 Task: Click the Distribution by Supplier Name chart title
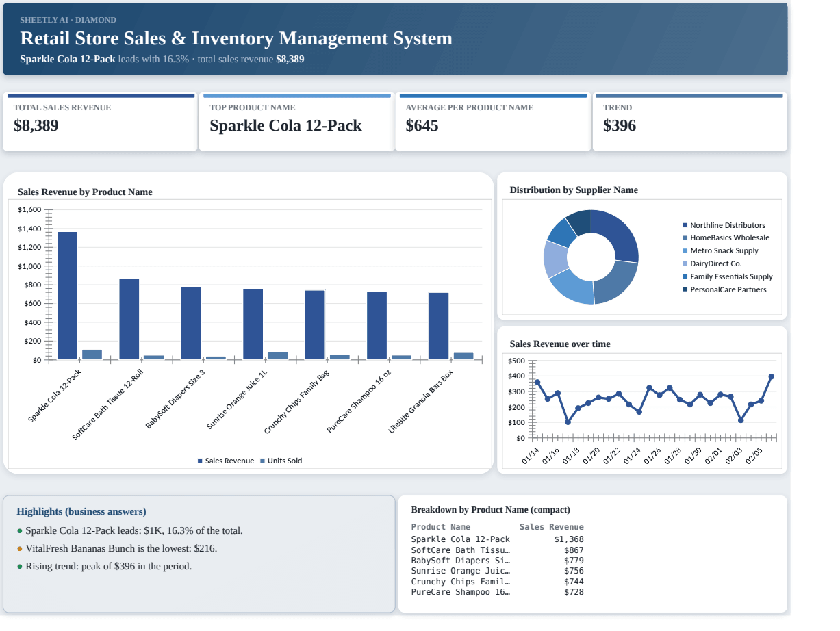[x=574, y=190]
